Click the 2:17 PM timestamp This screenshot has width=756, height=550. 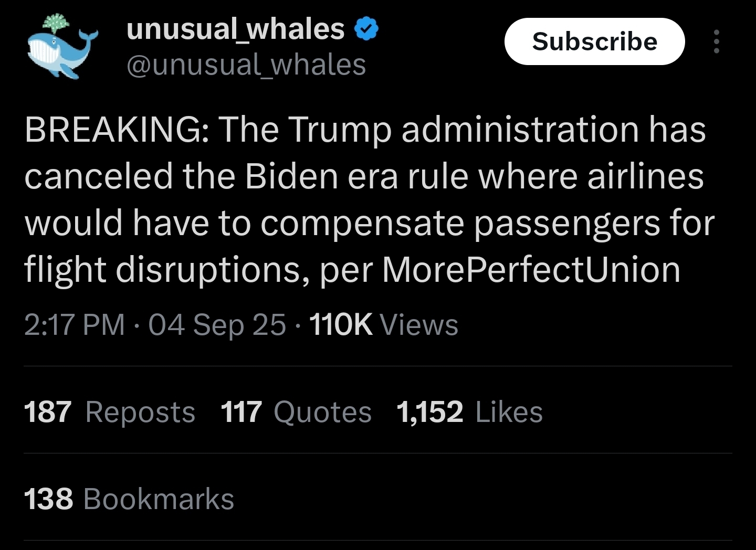click(75, 324)
